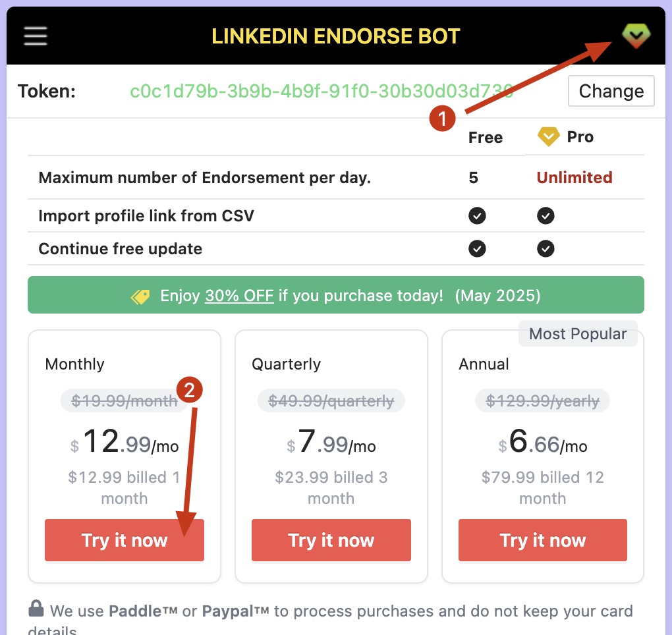Click the Change button next to the token
The height and width of the screenshot is (635, 672).
611,91
